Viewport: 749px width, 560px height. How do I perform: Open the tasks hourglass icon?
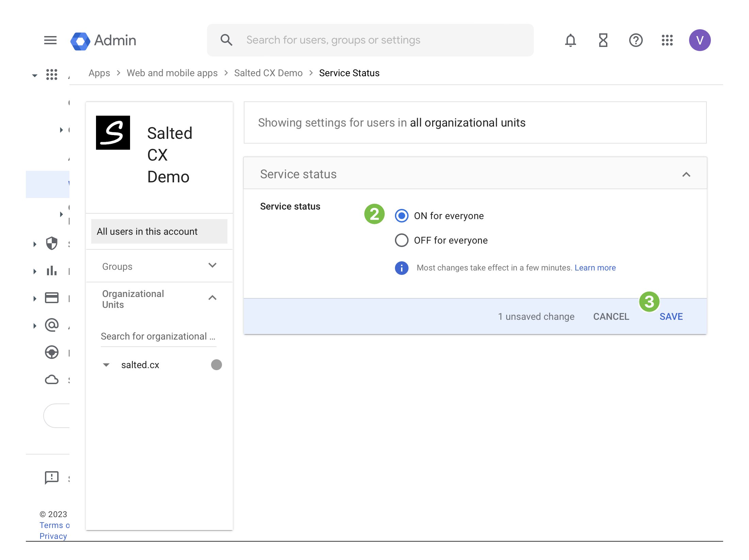point(603,40)
